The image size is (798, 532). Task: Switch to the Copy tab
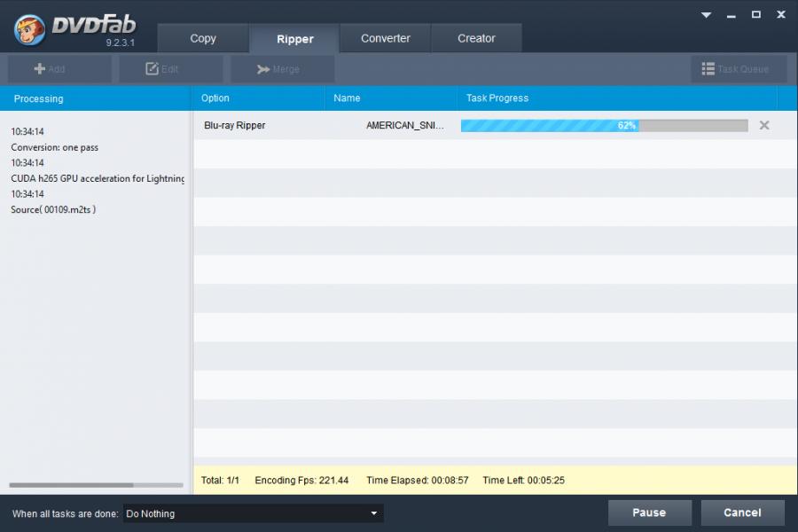[203, 38]
